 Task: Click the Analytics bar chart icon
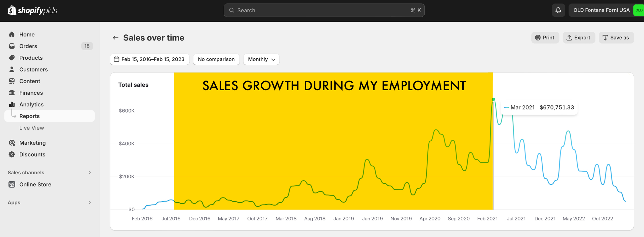click(x=12, y=104)
